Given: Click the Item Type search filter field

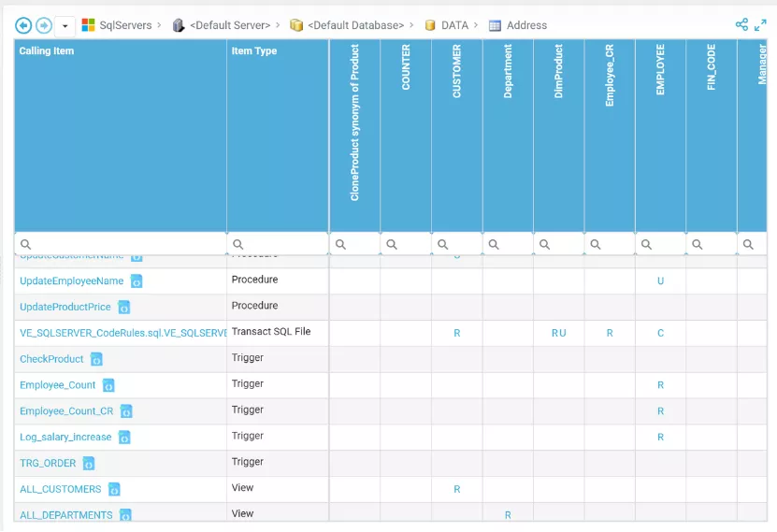Looking at the screenshot, I should point(278,244).
